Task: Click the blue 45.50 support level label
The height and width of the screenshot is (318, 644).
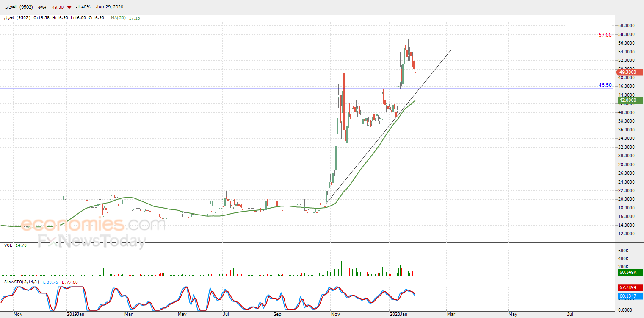Action: coord(605,85)
